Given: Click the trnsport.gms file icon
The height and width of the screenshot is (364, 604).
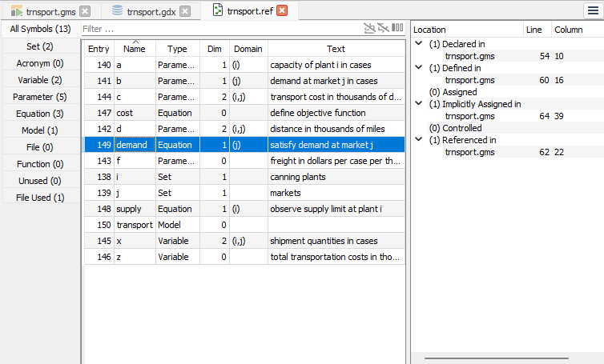Looking at the screenshot, I should pos(16,11).
